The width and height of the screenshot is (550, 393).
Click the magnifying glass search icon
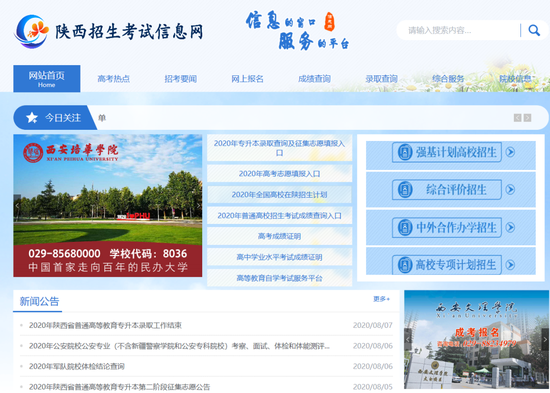point(534,31)
